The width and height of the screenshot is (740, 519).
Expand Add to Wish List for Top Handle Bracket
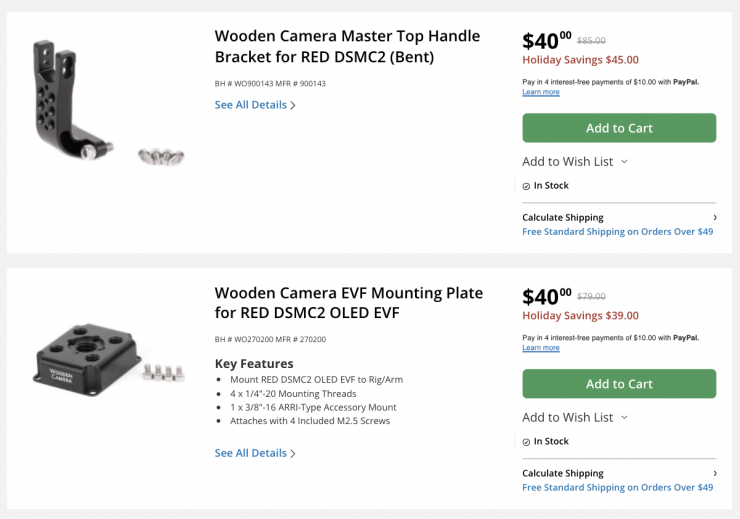tap(574, 162)
